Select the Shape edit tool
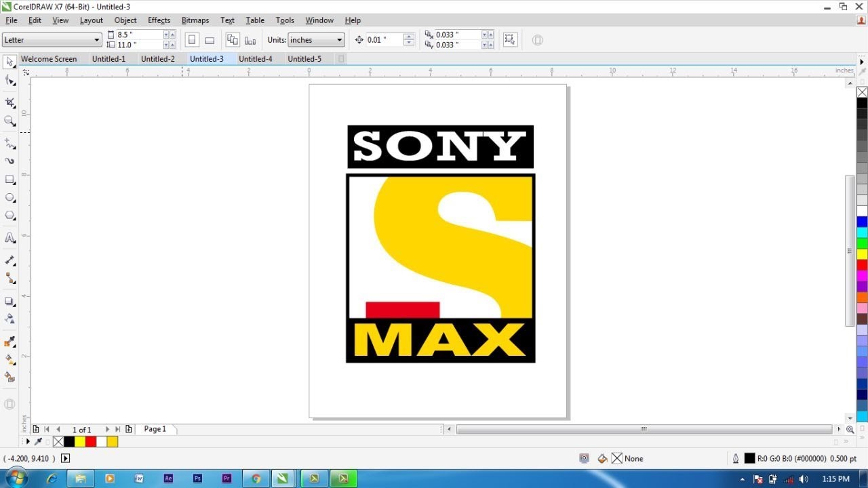Screen dimensions: 868x488 pos(10,81)
